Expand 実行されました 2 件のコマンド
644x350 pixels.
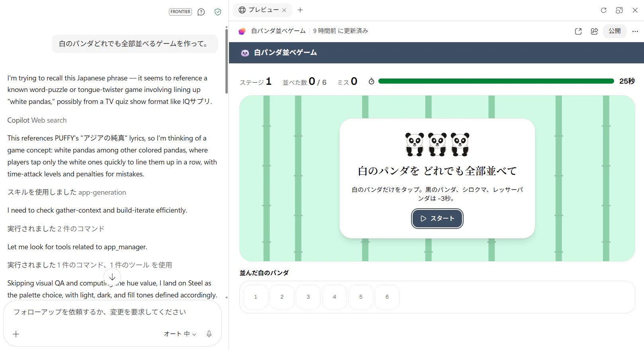[56, 229]
